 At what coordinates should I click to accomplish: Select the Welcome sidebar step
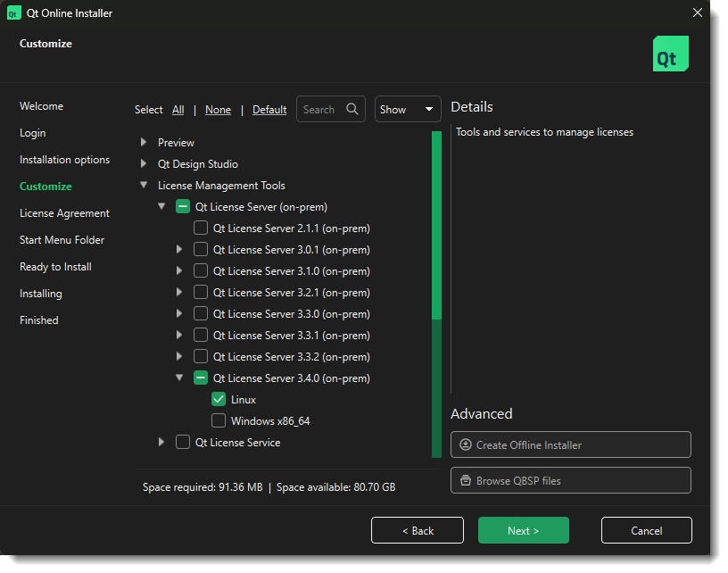click(x=41, y=105)
